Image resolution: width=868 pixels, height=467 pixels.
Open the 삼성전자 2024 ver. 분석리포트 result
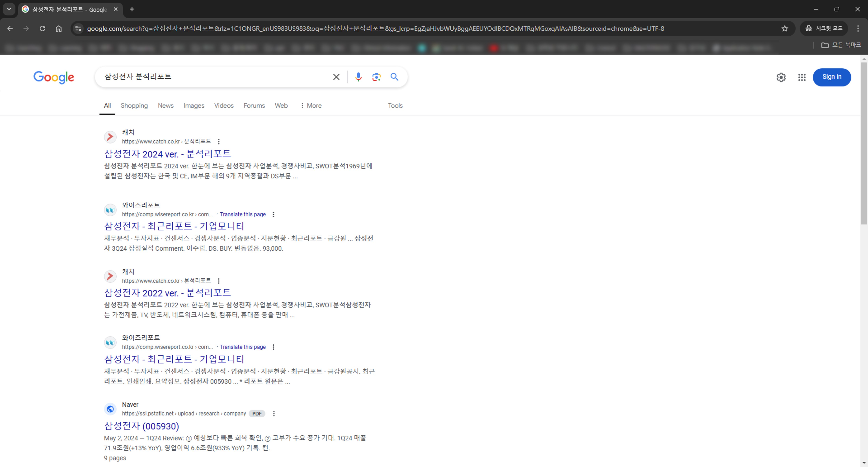point(167,154)
